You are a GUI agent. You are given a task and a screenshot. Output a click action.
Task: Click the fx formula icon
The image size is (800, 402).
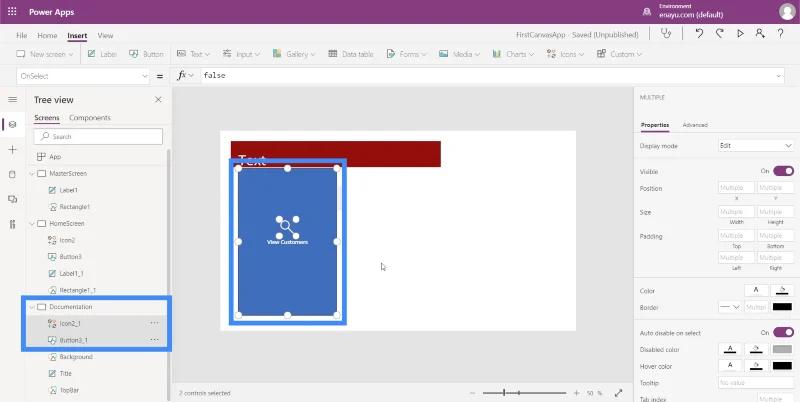tap(181, 76)
